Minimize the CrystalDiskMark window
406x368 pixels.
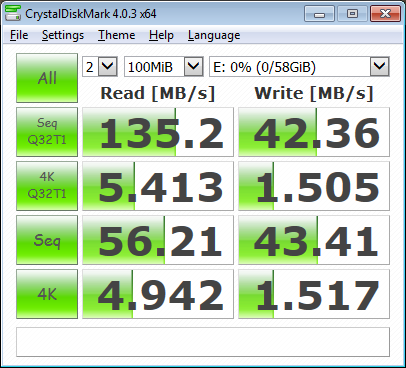coord(319,14)
